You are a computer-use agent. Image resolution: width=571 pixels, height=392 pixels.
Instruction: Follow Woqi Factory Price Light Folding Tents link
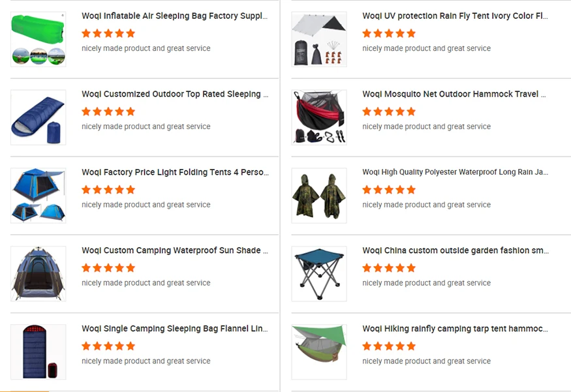point(175,173)
